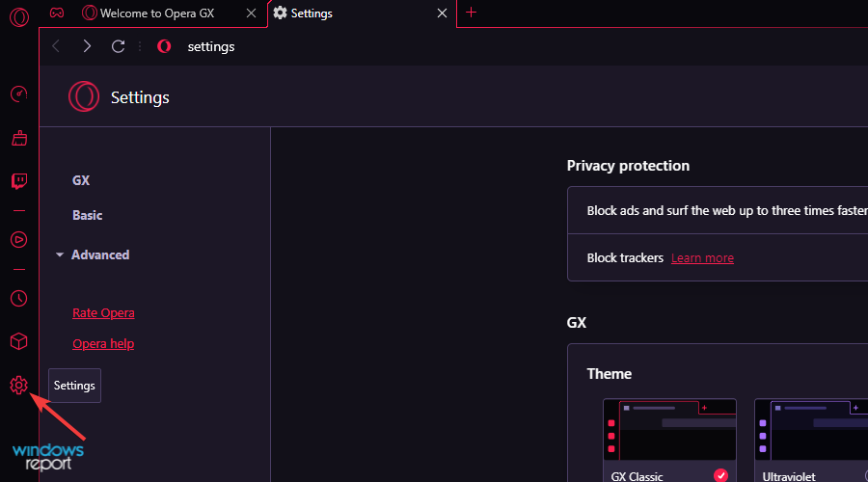Viewport: 868px width, 482px height.
Task: Select the Basic settings section
Action: [x=88, y=215]
